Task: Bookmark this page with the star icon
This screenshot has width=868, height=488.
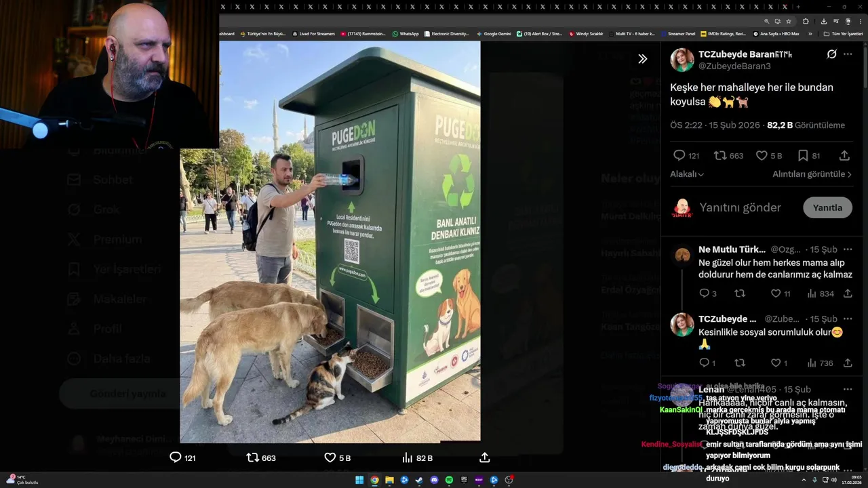Action: 789,21
